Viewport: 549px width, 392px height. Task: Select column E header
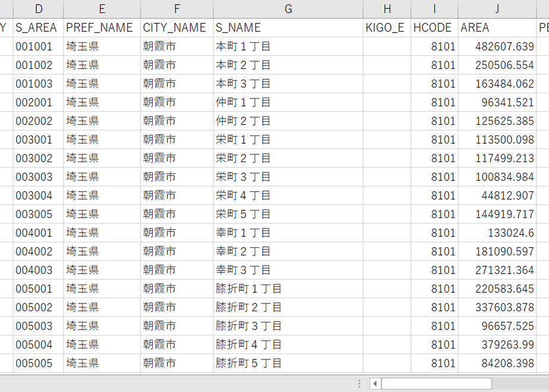pos(102,9)
